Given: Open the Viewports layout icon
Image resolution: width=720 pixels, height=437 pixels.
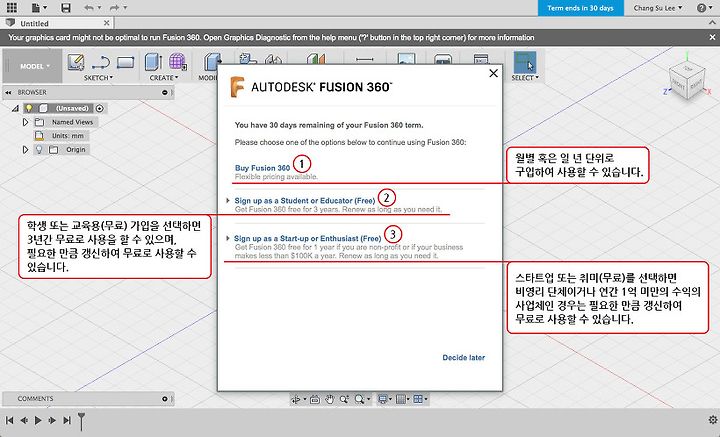Looking at the screenshot, I should point(419,399).
